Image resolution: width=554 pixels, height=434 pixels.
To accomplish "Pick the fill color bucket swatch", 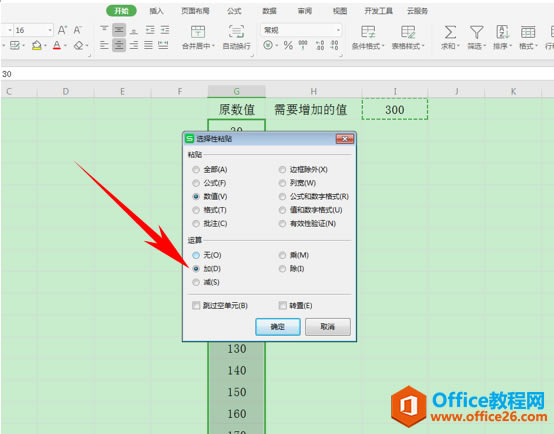I will [x=36, y=45].
